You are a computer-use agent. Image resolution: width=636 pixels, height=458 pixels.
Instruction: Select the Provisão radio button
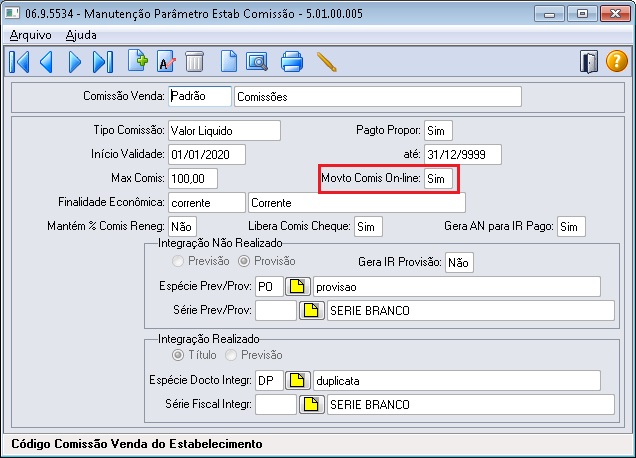pyautogui.click(x=244, y=261)
